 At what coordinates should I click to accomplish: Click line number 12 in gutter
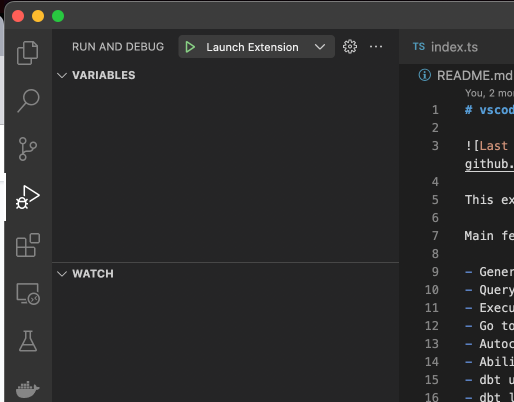point(432,326)
